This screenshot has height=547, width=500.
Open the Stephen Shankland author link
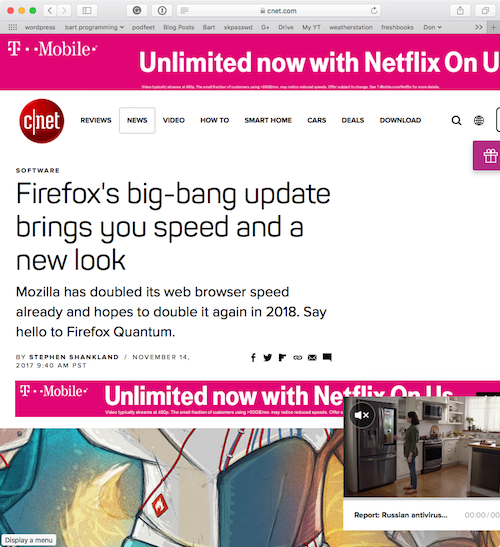[74, 357]
